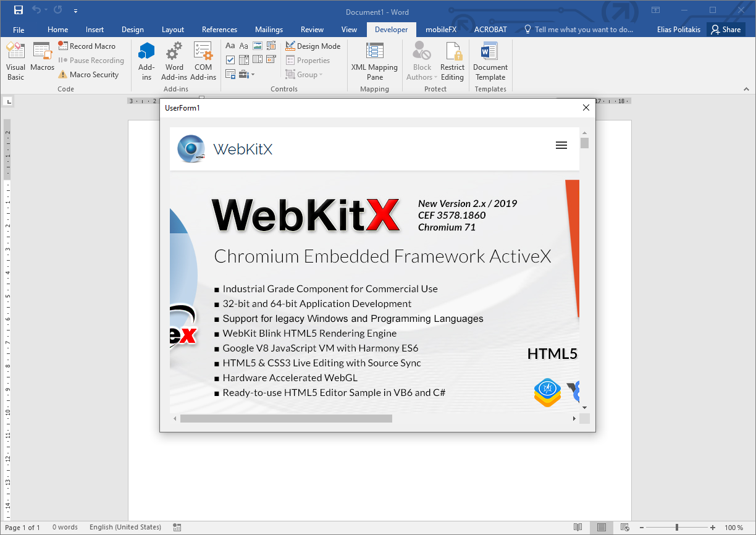Viewport: 756px width, 535px height.
Task: Switch to the mobileFX tab
Action: pos(441,30)
